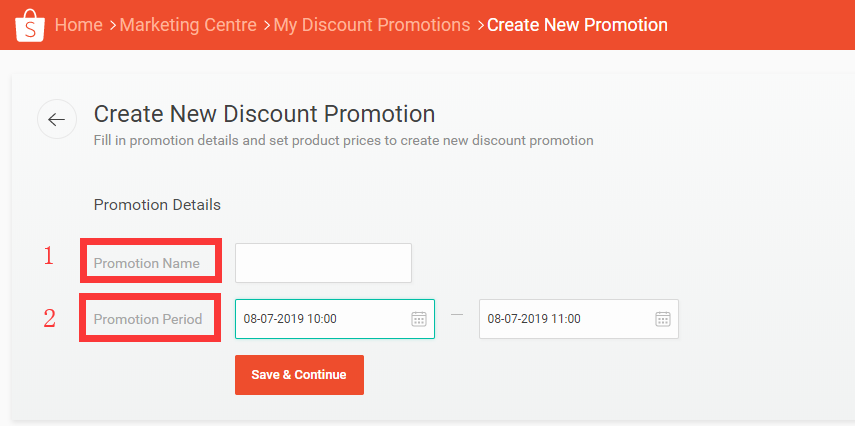This screenshot has height=426, width=855.
Task: Click the end date field 08-07-2019 11:00
Action: pos(565,319)
